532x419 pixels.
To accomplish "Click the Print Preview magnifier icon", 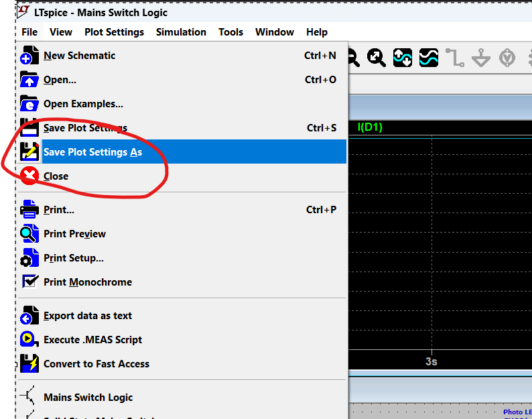I will click(x=29, y=233).
